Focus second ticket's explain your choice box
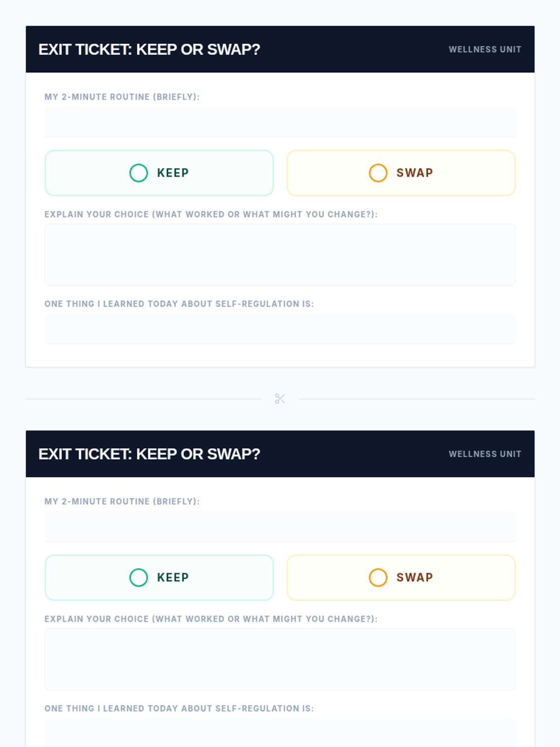 pyautogui.click(x=280, y=659)
